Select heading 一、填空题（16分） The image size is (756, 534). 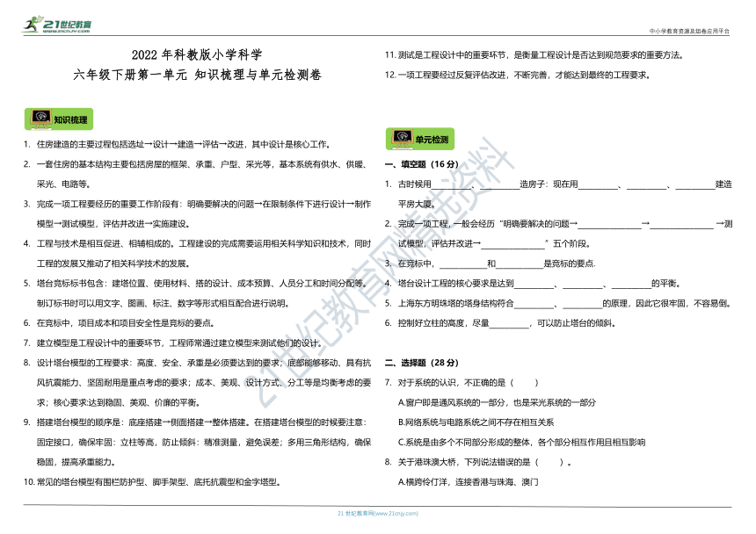[421, 164]
